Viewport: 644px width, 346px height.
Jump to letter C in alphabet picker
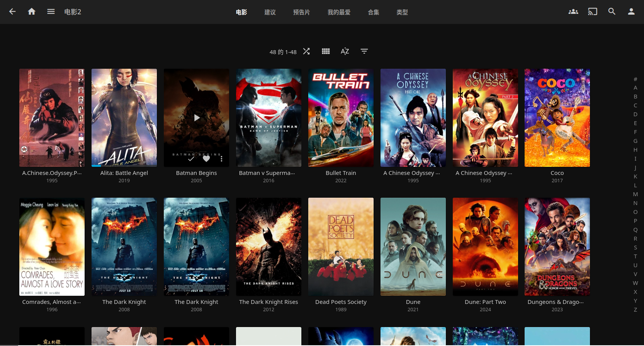pyautogui.click(x=635, y=105)
